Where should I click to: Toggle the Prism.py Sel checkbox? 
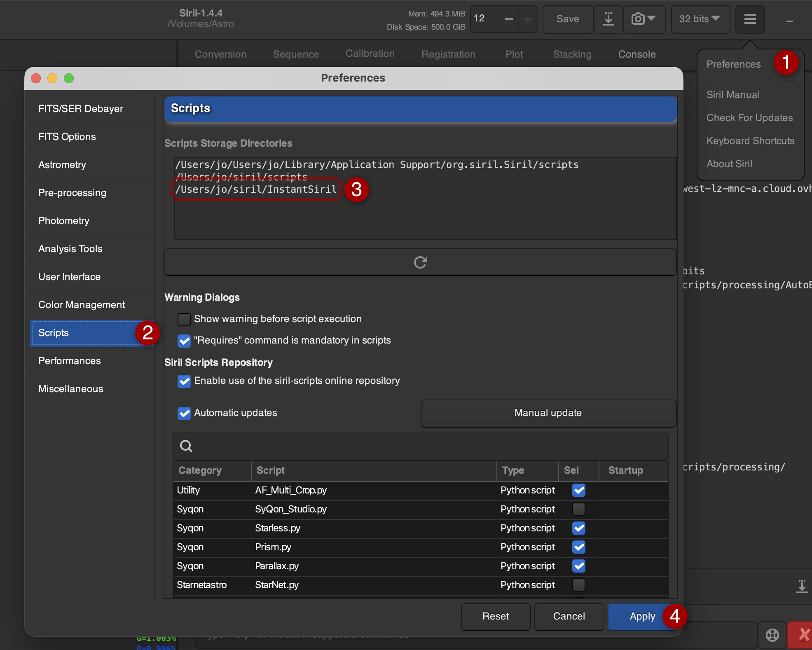579,547
